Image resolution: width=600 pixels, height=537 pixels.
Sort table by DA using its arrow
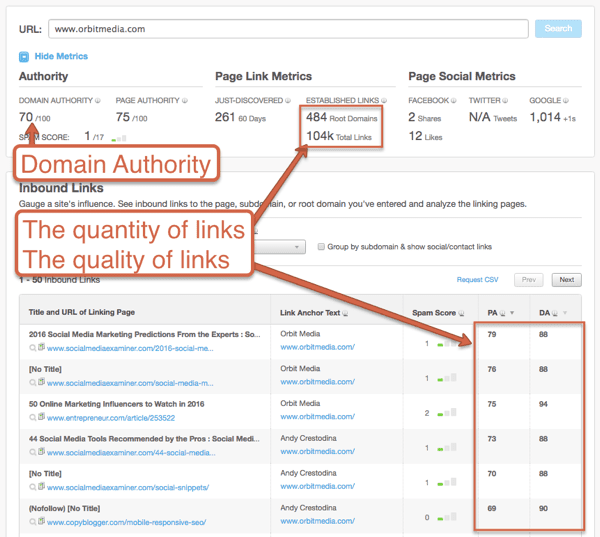[565, 313]
